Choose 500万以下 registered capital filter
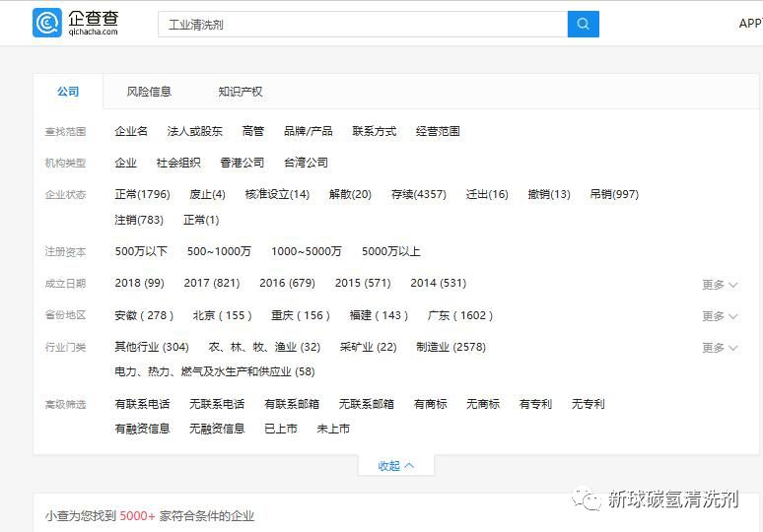This screenshot has height=532, width=763. point(141,251)
